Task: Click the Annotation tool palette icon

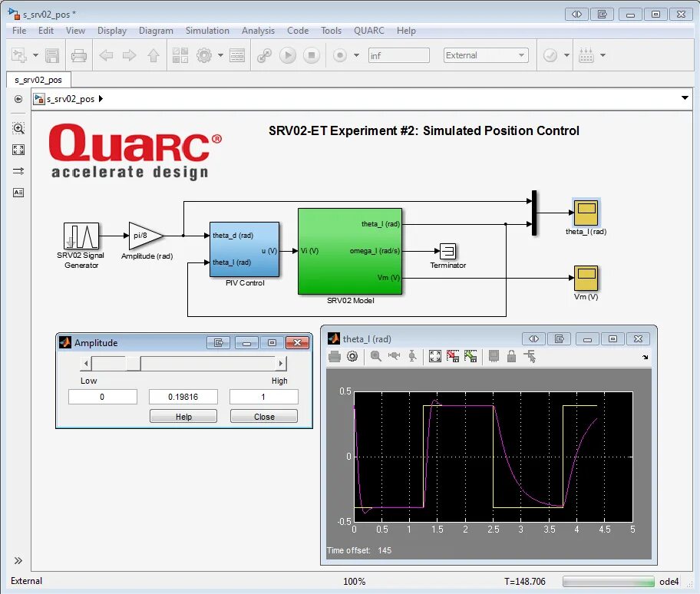Action: pyautogui.click(x=18, y=193)
